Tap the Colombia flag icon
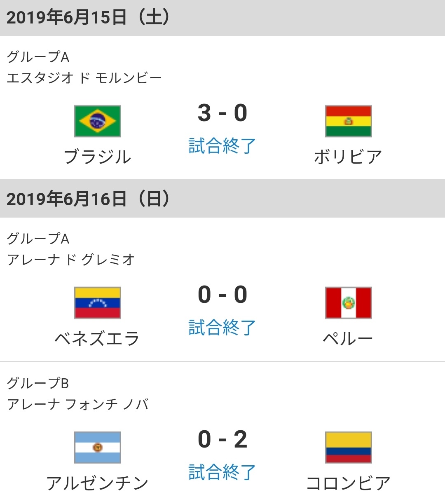The width and height of the screenshot is (445, 504). [x=348, y=448]
